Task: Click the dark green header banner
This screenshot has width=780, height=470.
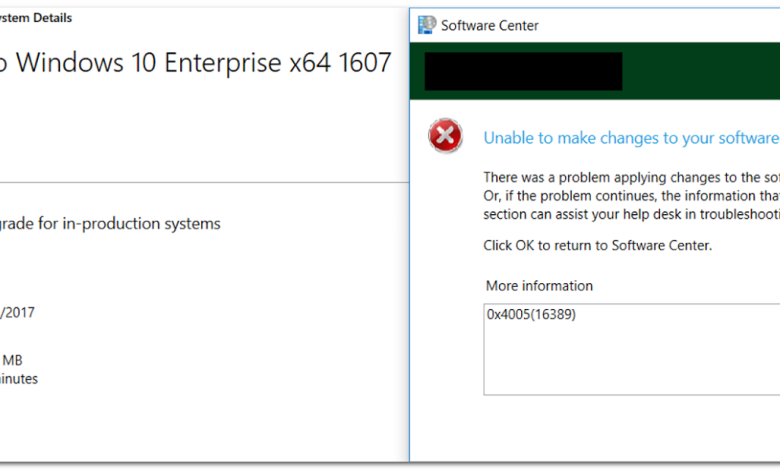Action: (700, 71)
